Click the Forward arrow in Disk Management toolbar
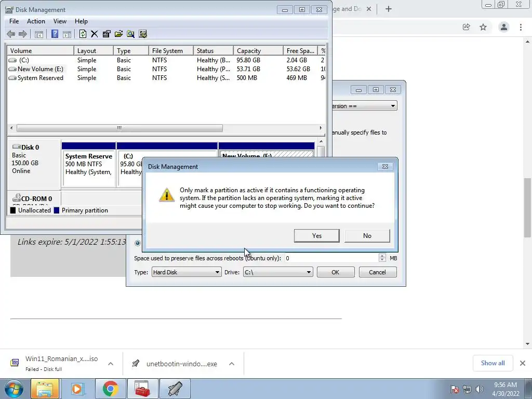The height and width of the screenshot is (399, 532). tap(23, 34)
